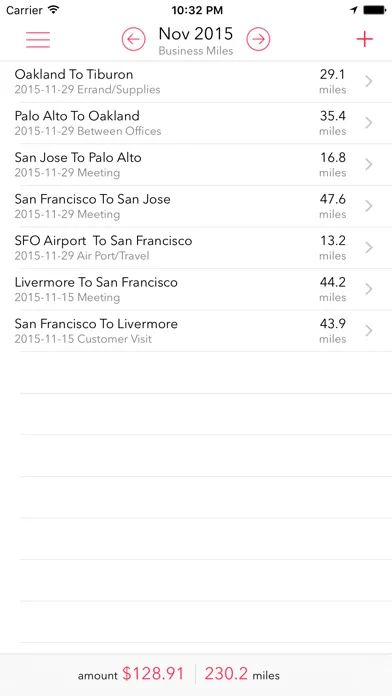The width and height of the screenshot is (392, 696).
Task: Tap the battery icon in status bar
Action: pos(375,10)
